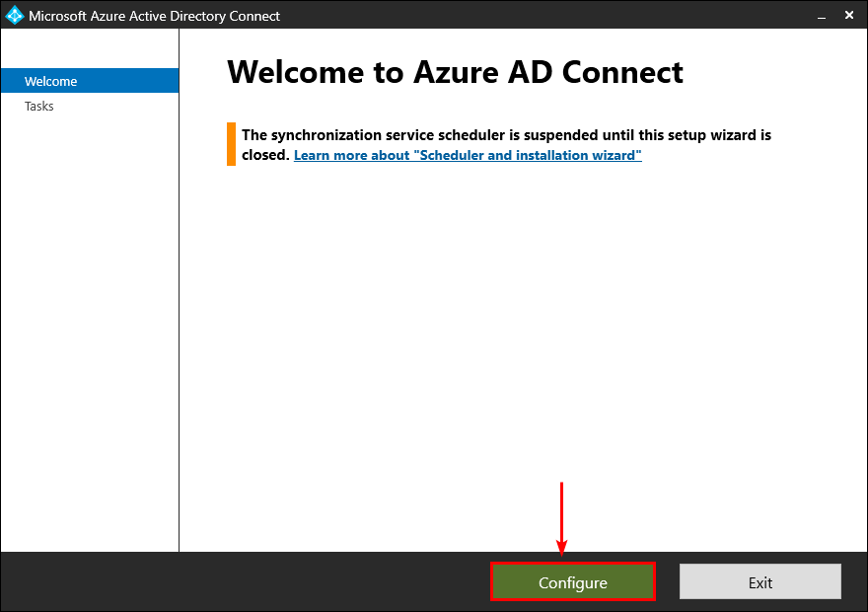Click the Azure AD Connect title bar icon
The width and height of the screenshot is (868, 612).
point(14,15)
